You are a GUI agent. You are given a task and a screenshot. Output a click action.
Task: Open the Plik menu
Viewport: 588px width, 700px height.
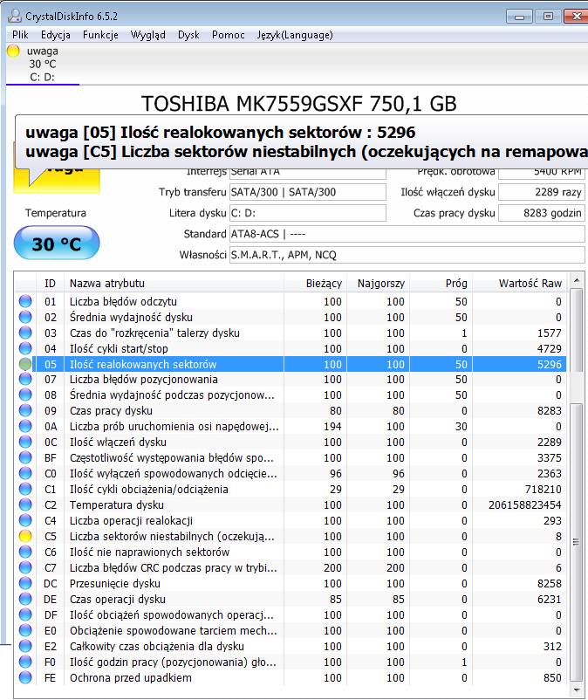pos(21,35)
